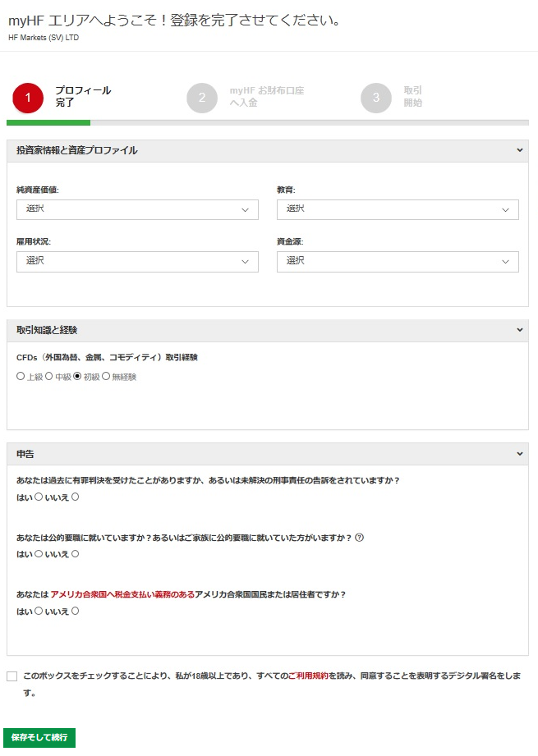The height and width of the screenshot is (756, 538).
Task: Select いいえ for the criminal conviction question
Action: pyautogui.click(x=75, y=497)
